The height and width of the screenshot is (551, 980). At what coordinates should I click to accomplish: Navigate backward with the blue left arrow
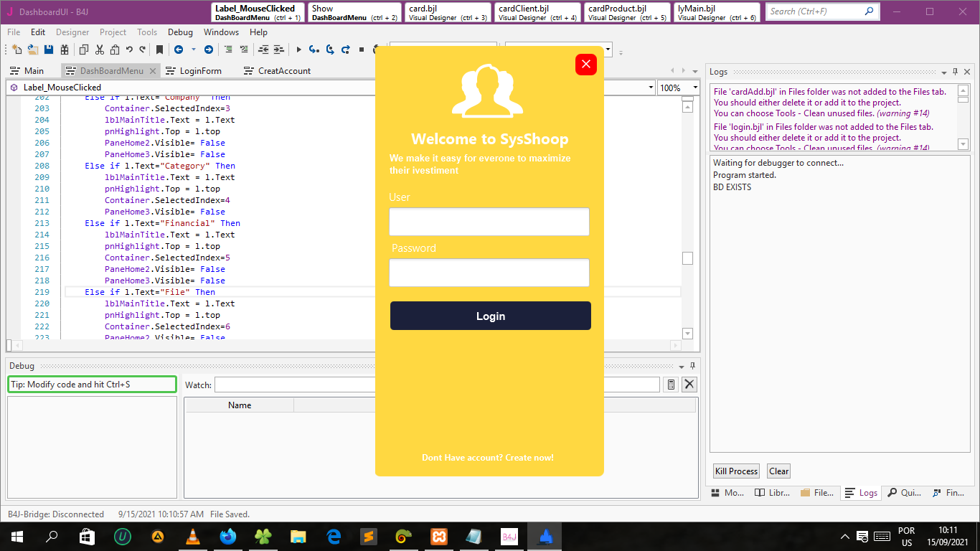[178, 50]
